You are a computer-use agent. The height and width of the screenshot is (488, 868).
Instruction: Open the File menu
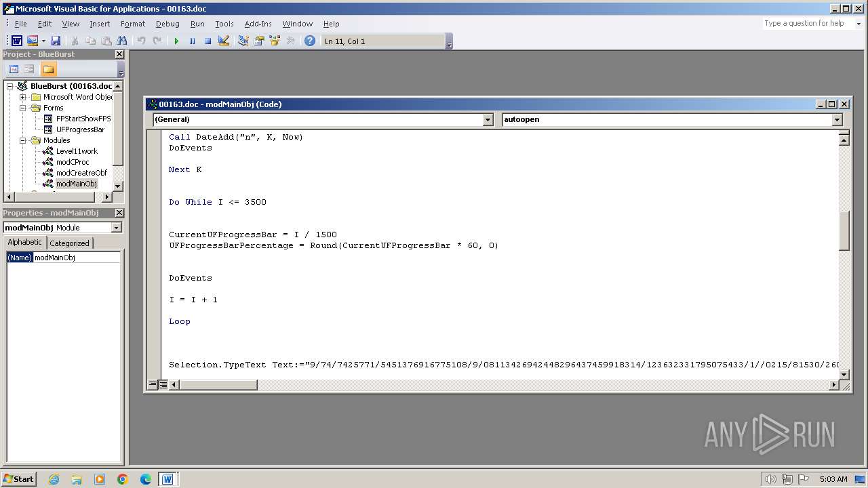click(x=21, y=24)
